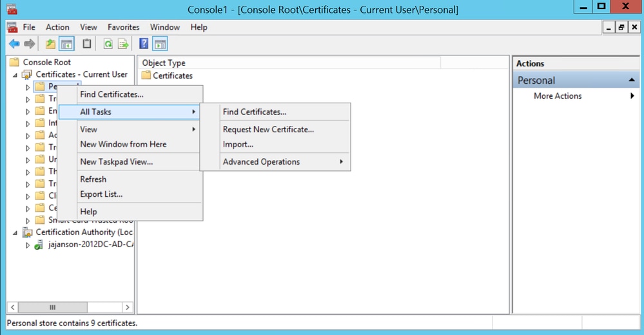Expand the tree node beside the 'Ac' folder
The height and width of the screenshot is (335, 644).
click(28, 136)
